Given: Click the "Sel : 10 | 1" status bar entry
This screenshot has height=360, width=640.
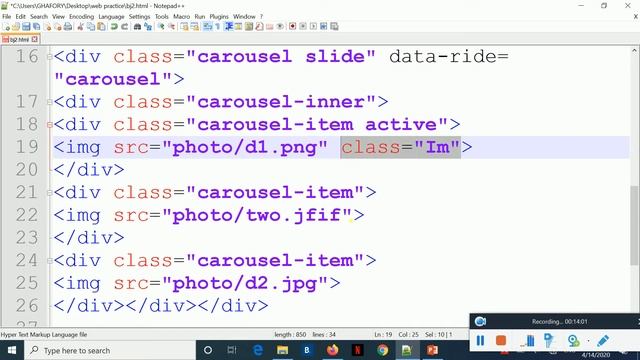Looking at the screenshot, I should pyautogui.click(x=439, y=335).
